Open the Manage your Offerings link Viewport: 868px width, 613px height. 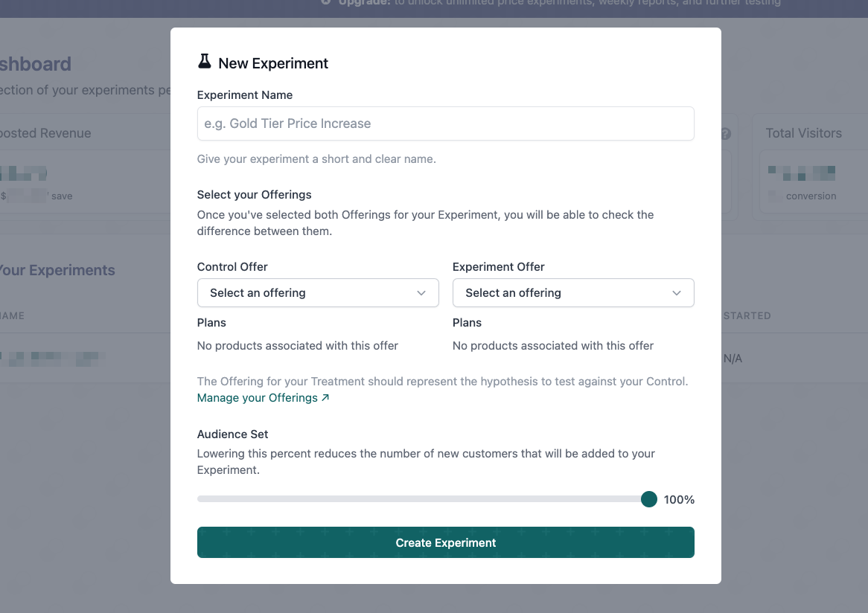coord(258,398)
